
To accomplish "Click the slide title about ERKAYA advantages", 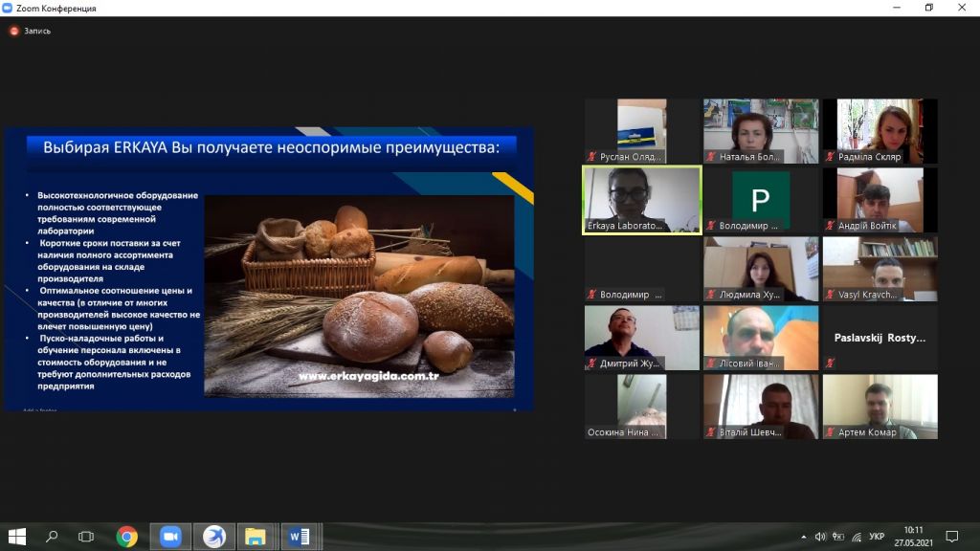I will coord(271,147).
